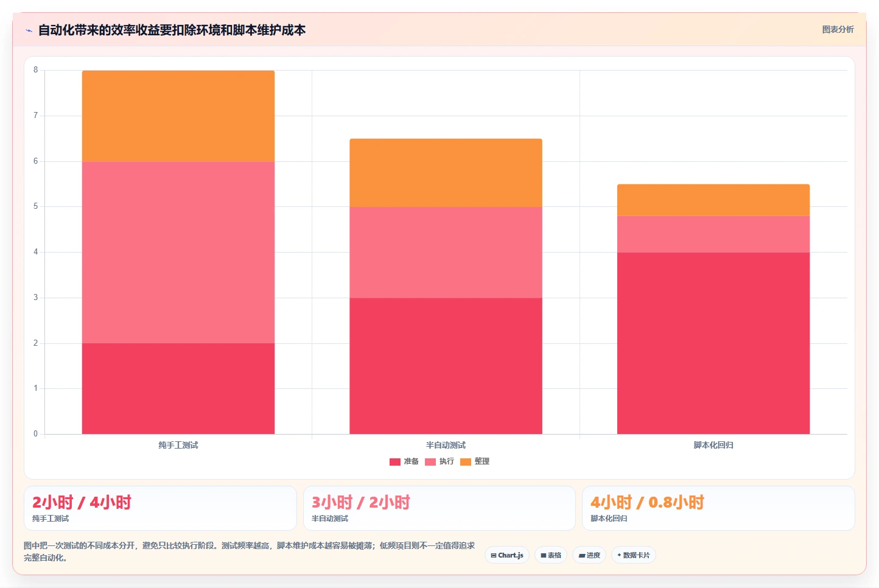Image resolution: width=879 pixels, height=588 pixels.
Task: Click the 图表分析 label in the header
Action: pos(838,29)
